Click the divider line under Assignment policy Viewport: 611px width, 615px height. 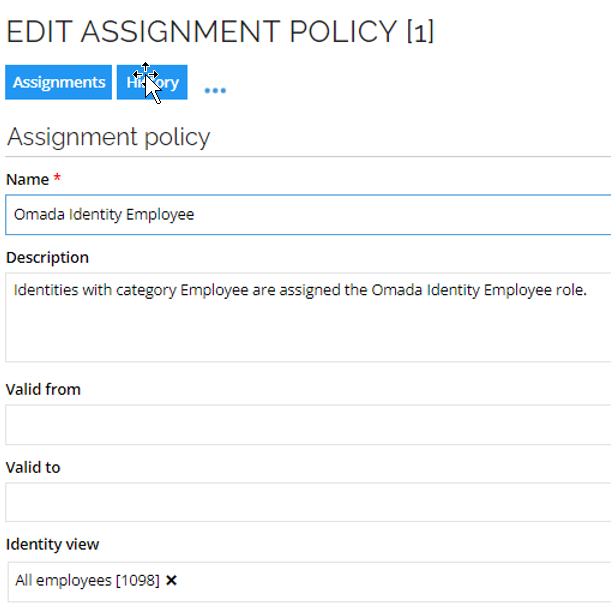(x=308, y=156)
